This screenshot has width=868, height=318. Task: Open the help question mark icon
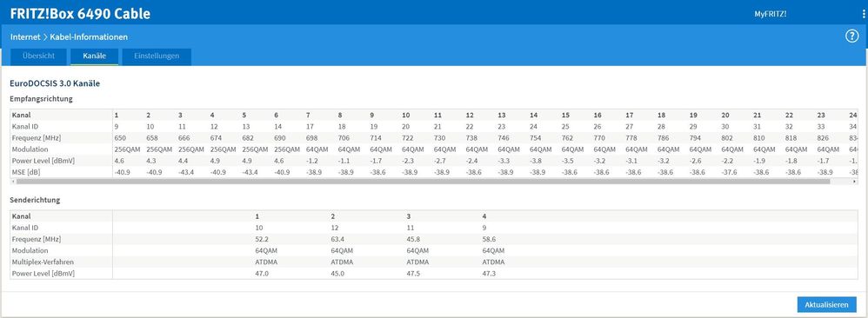(x=851, y=36)
